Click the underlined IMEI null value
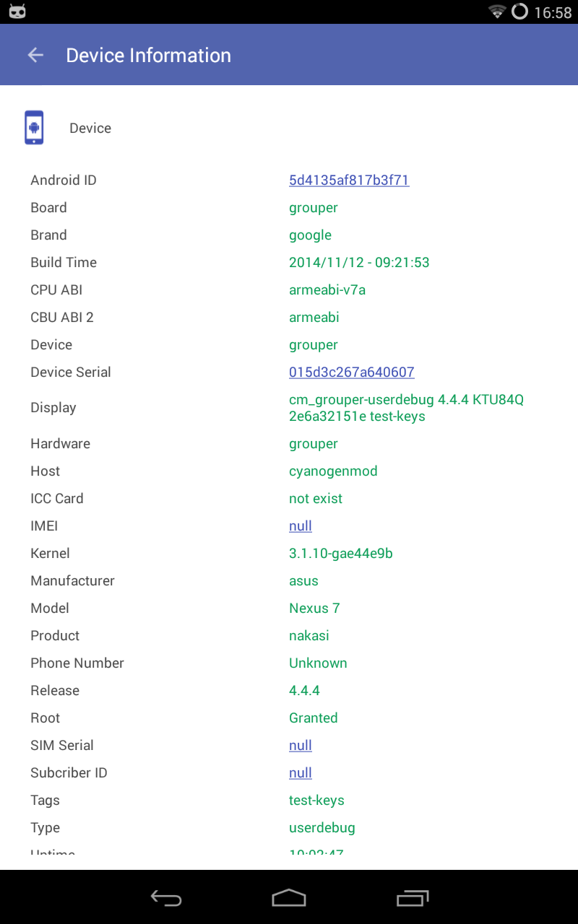578x924 pixels. [300, 526]
